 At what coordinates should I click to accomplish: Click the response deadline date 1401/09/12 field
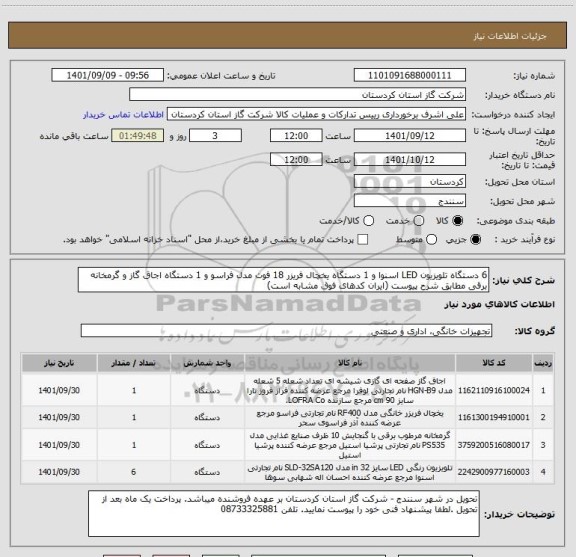point(410,136)
